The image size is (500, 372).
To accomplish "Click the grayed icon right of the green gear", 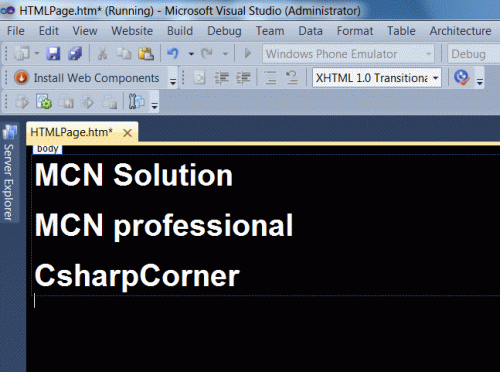I will (66, 102).
